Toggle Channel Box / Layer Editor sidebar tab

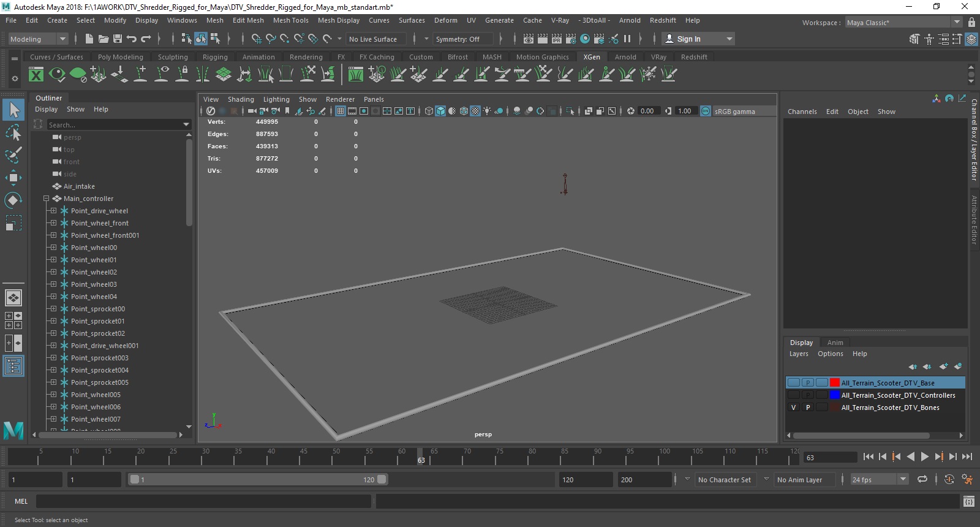pos(974,140)
